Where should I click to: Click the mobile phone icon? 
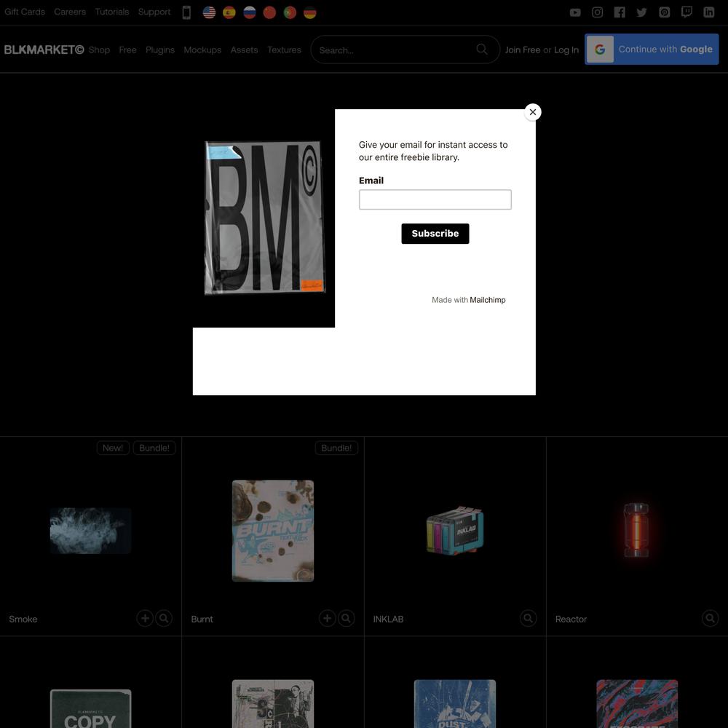coord(186,12)
